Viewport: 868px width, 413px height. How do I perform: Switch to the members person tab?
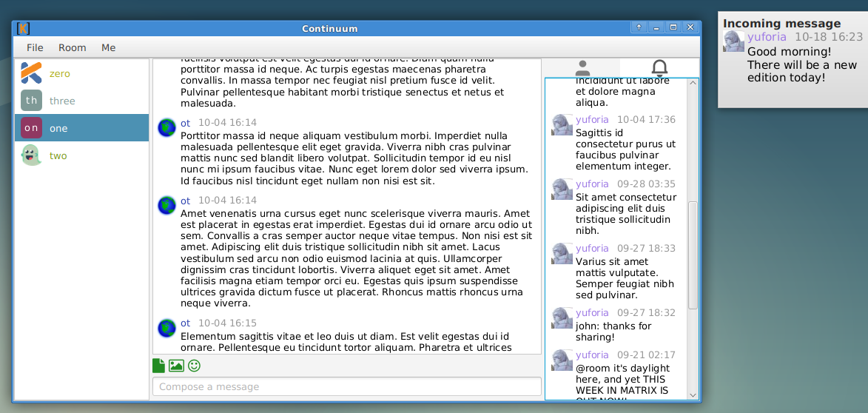point(582,68)
